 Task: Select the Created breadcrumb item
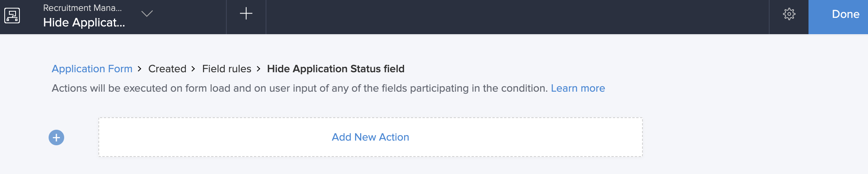(167, 69)
